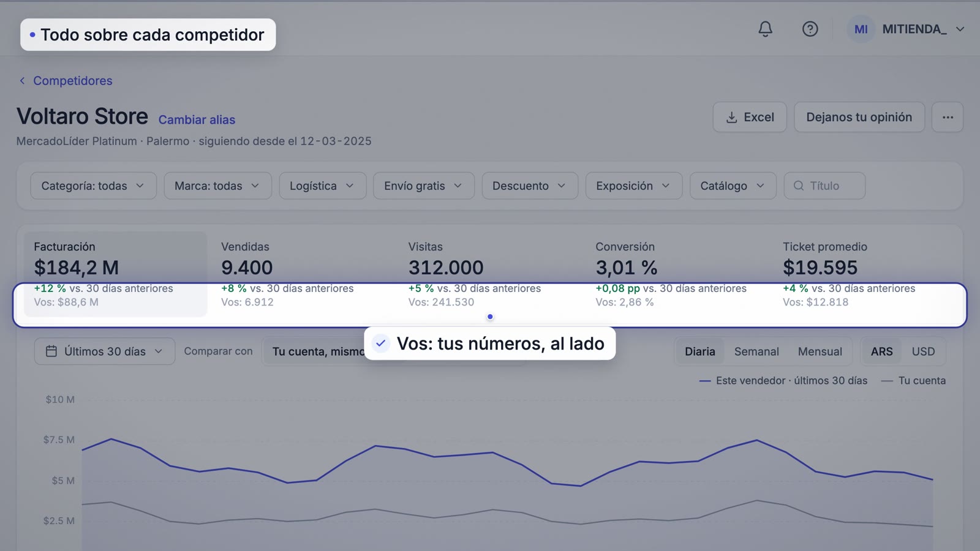Select the Facturación metric card
The height and width of the screenshot is (551, 980).
coord(116,274)
